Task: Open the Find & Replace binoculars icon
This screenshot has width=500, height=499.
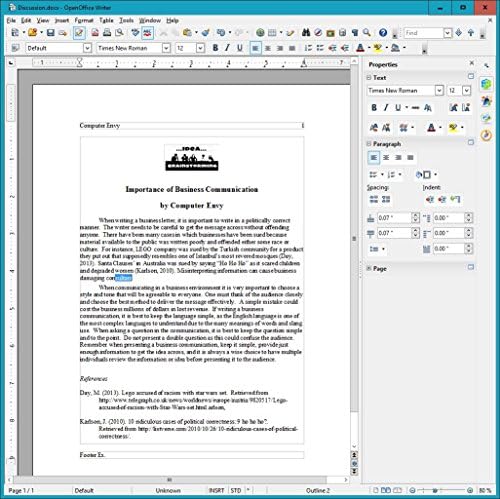Action: 306,33
